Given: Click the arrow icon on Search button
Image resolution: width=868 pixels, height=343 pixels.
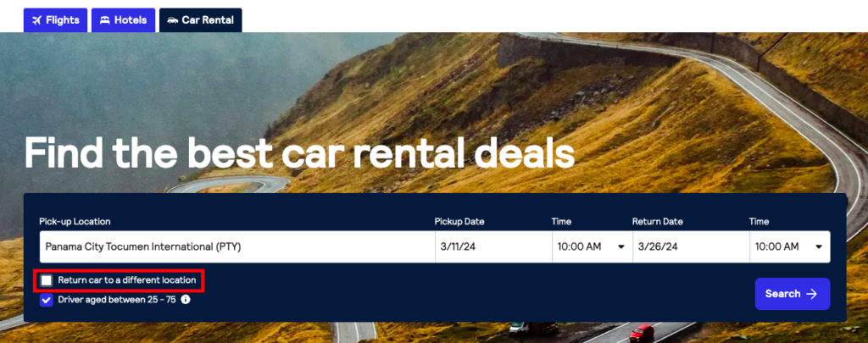Looking at the screenshot, I should point(812,294).
